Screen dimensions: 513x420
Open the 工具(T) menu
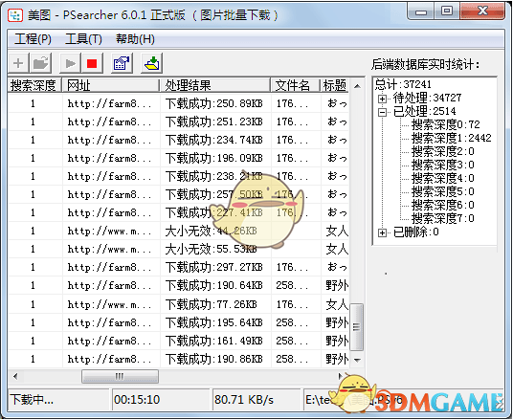click(x=84, y=39)
